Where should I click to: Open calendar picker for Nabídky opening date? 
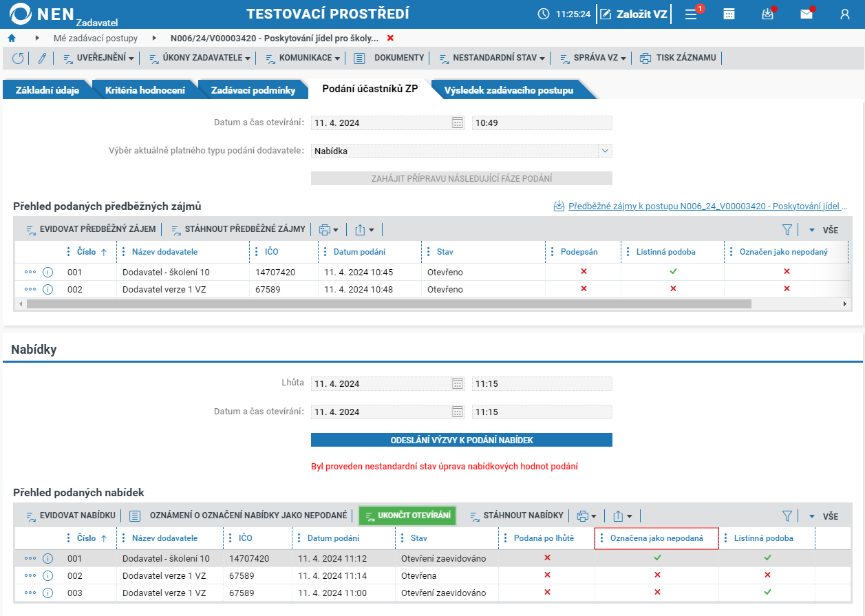pyautogui.click(x=458, y=412)
